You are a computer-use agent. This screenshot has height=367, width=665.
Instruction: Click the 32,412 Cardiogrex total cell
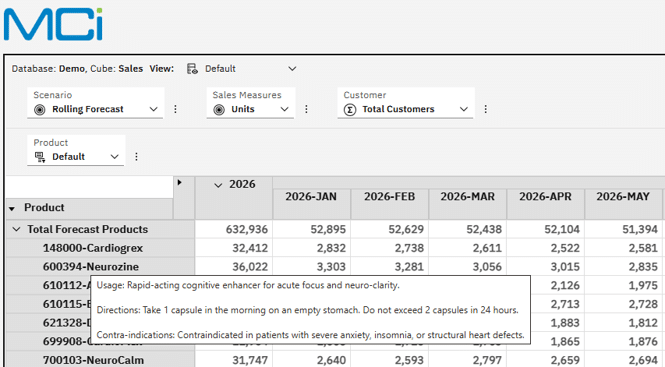[234, 248]
